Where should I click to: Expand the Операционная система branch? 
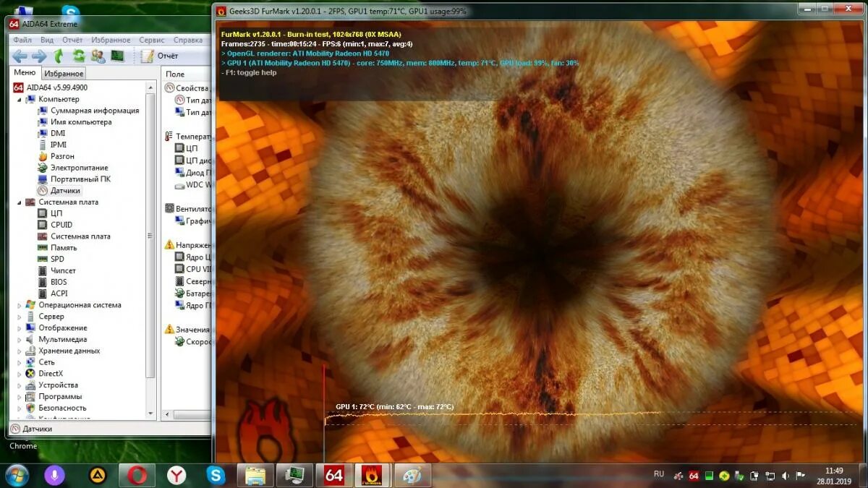click(x=19, y=305)
